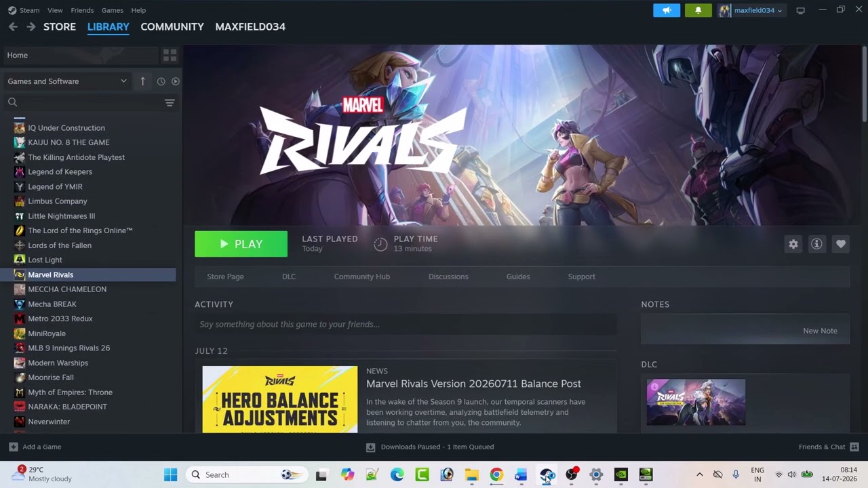Click the activity status input field
The height and width of the screenshot is (488, 868).
[406, 324]
